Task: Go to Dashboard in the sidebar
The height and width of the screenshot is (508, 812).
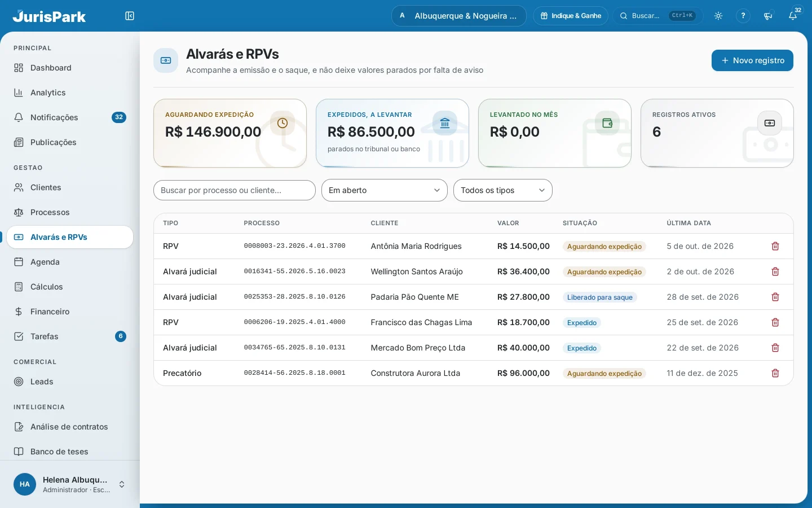Action: [70, 68]
